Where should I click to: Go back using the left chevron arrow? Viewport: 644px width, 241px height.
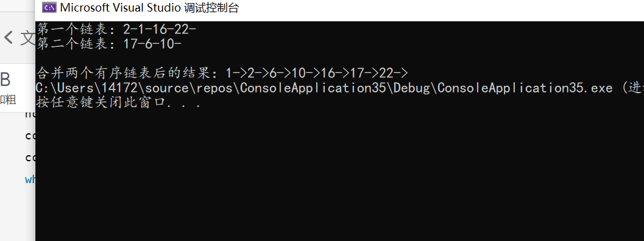[x=9, y=38]
